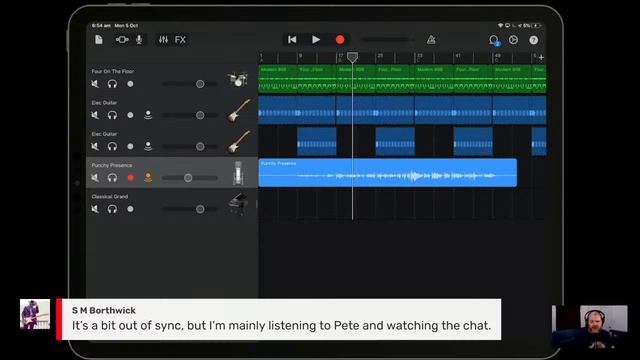
Task: Record-enable the first Elec Guitar track
Action: pyautogui.click(x=130, y=115)
